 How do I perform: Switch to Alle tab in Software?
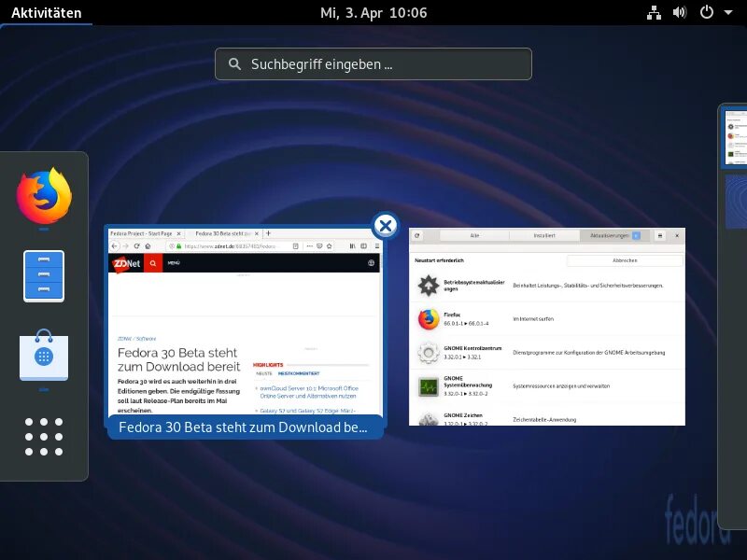click(474, 235)
